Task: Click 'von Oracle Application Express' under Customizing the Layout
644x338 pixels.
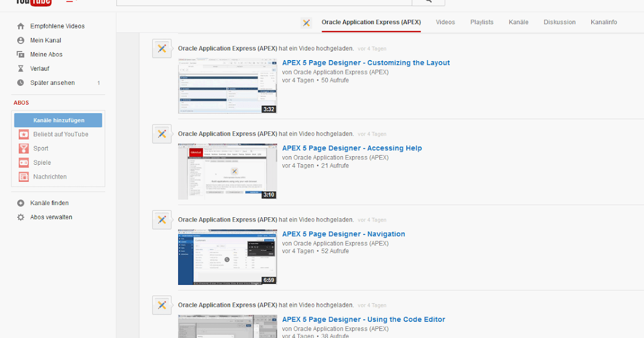Action: [335, 72]
